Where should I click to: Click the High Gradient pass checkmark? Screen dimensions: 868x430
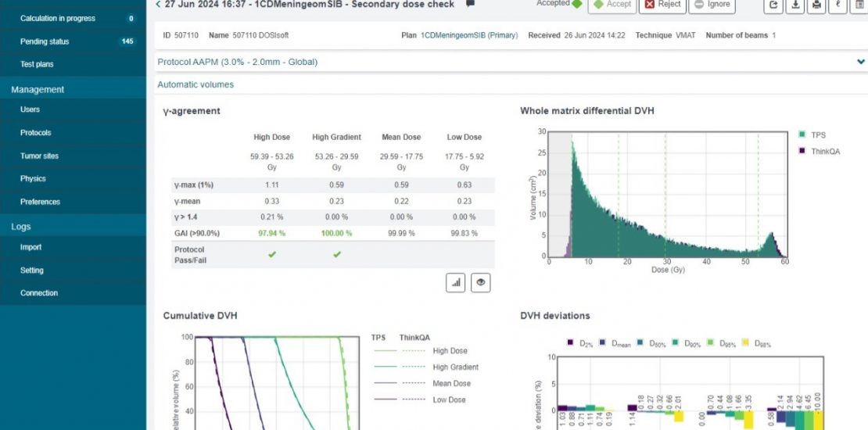coord(336,255)
